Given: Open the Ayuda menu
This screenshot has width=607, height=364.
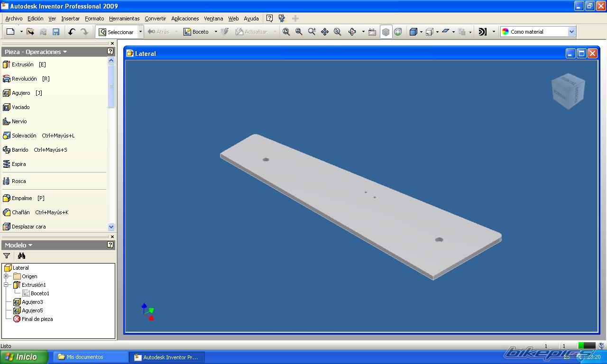Looking at the screenshot, I should 251,18.
